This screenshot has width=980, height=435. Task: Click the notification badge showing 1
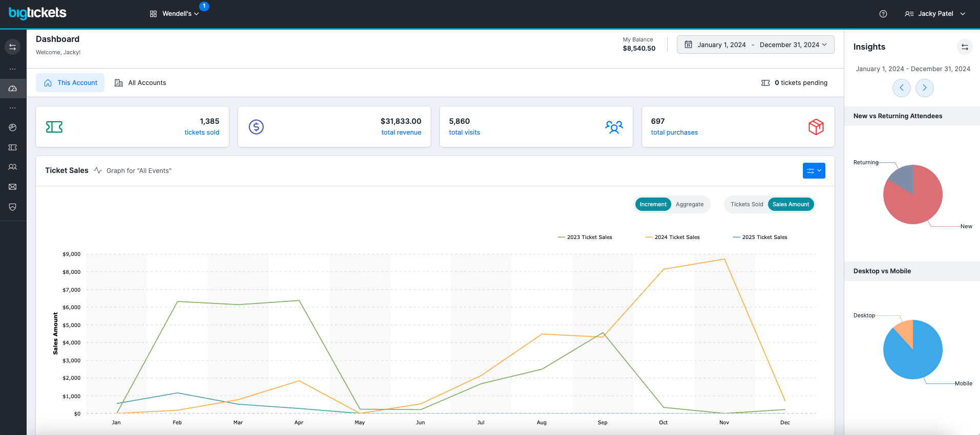pyautogui.click(x=204, y=6)
